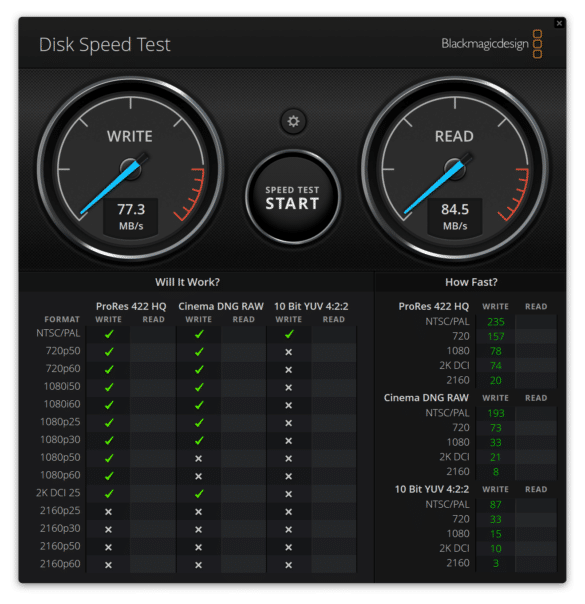
Task: Click the 1080p30 format row label
Action: click(x=60, y=440)
